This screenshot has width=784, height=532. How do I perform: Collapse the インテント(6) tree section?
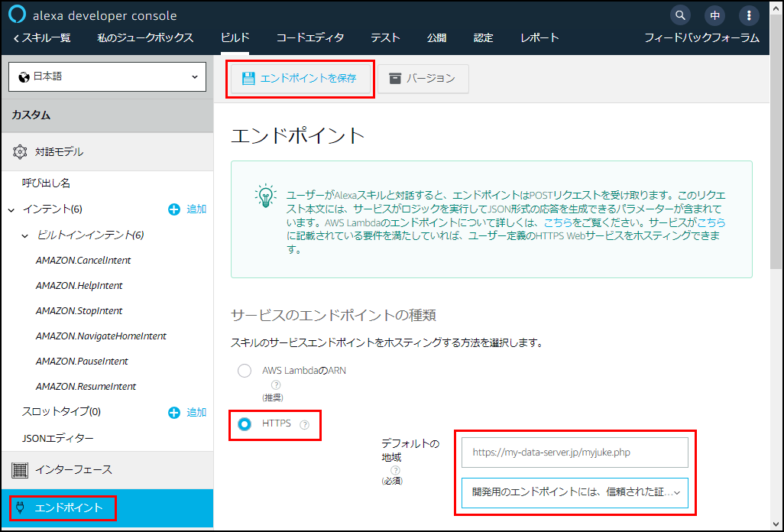(11, 210)
